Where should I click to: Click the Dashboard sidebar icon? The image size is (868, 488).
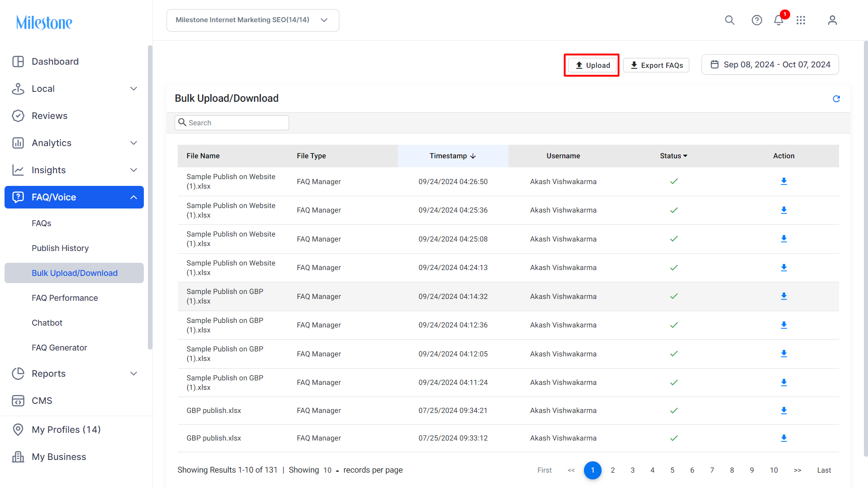[x=18, y=62]
